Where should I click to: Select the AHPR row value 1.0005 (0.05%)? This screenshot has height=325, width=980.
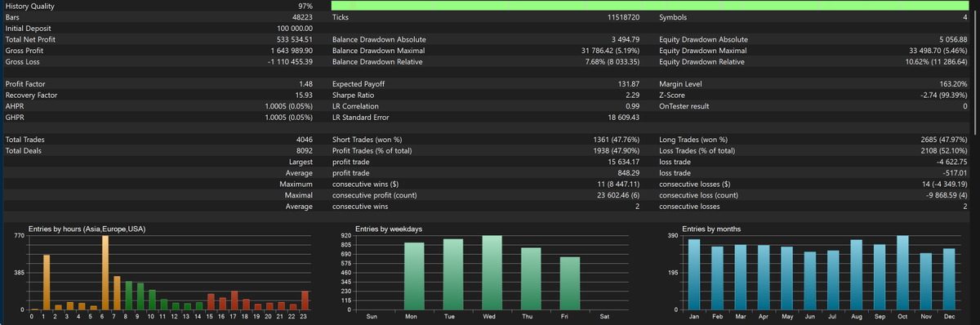(289, 106)
